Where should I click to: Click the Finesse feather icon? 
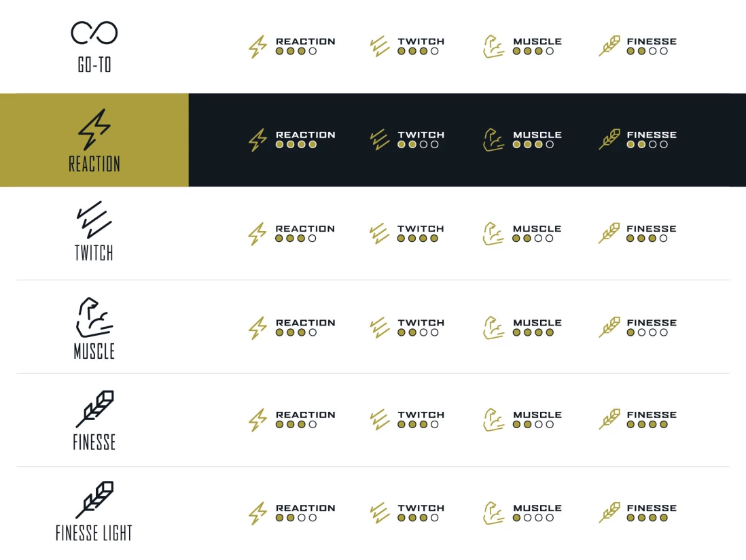point(94,409)
